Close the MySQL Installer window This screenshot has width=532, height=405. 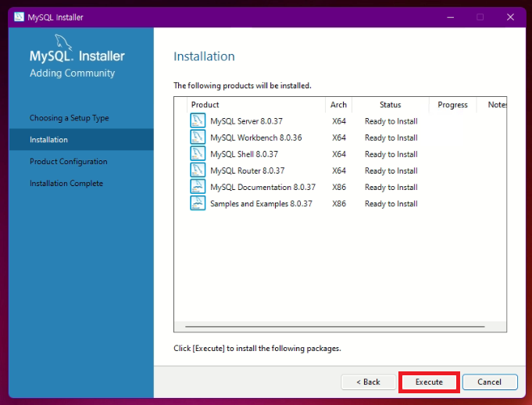coord(510,17)
